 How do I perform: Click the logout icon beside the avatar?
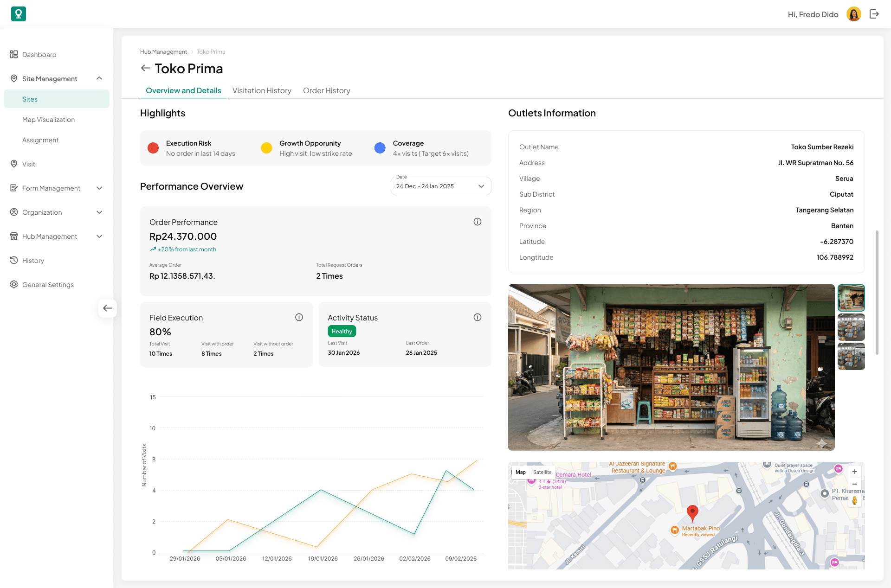click(x=874, y=14)
